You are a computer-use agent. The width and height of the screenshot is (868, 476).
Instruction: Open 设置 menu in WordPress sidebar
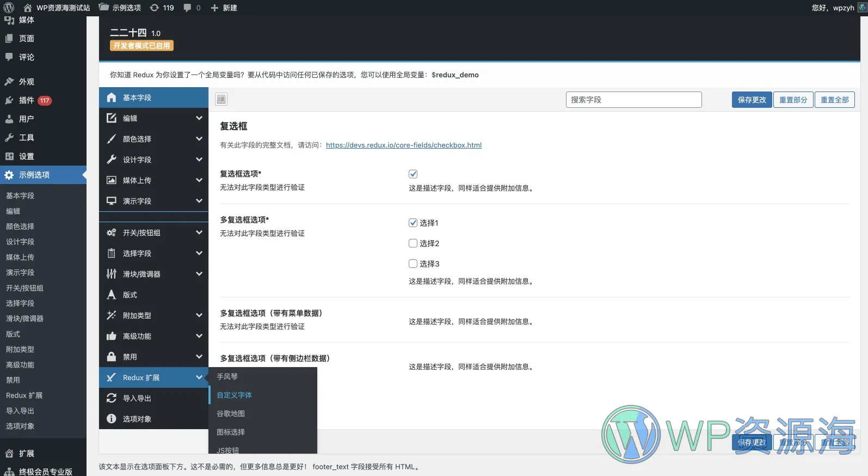pos(43,156)
